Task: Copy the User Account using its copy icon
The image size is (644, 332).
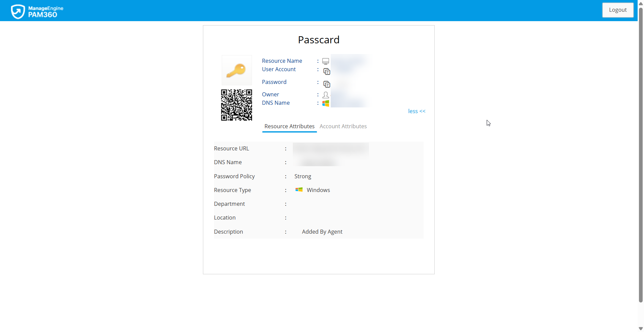Action: 326,72
